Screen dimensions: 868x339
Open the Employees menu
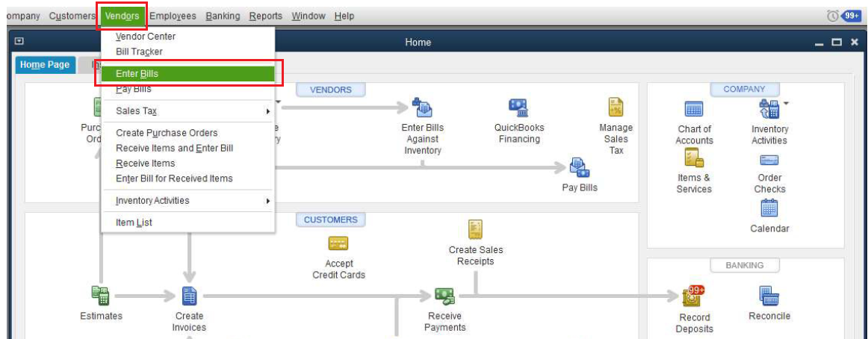point(173,16)
